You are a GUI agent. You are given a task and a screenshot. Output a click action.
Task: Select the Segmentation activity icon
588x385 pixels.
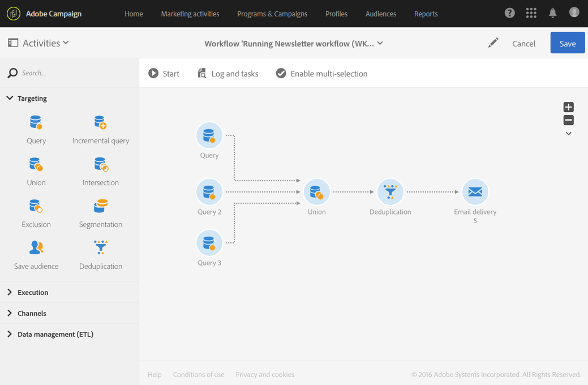(101, 206)
